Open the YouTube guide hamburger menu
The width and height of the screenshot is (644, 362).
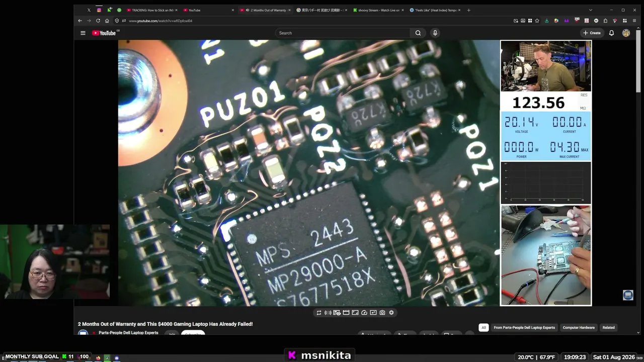[83, 33]
